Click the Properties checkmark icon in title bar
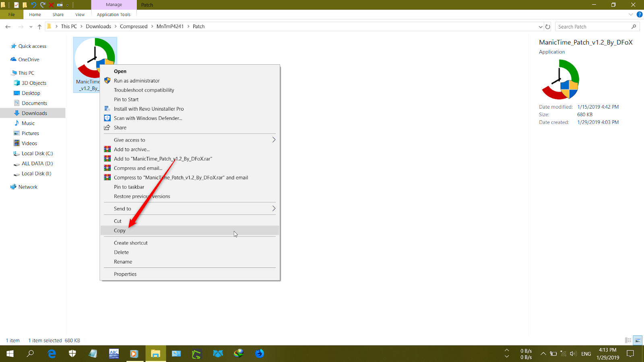This screenshot has height=362, width=644. 17,5
